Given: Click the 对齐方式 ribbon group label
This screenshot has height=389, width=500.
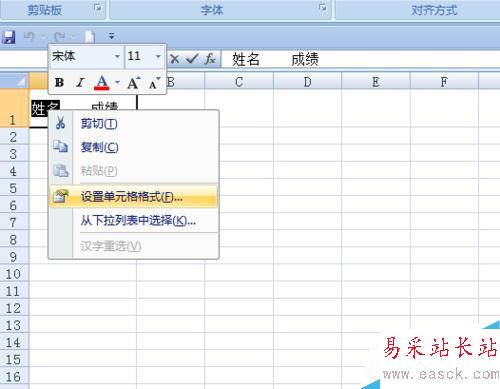Looking at the screenshot, I should (x=434, y=10).
